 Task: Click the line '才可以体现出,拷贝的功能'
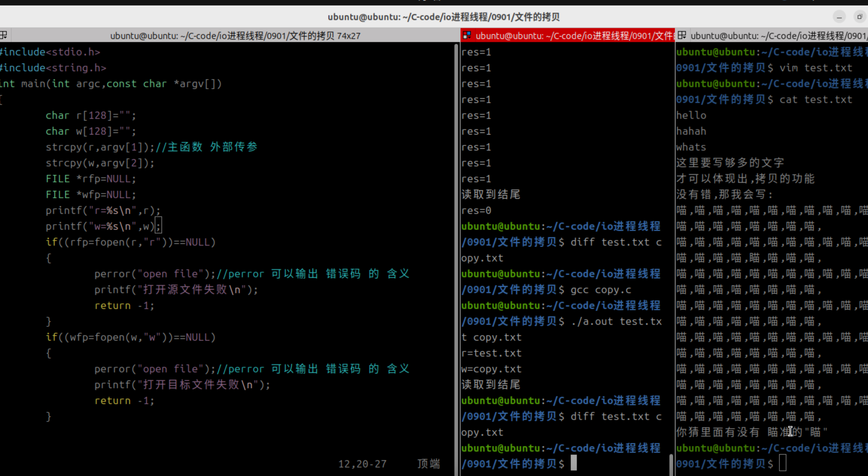745,179
